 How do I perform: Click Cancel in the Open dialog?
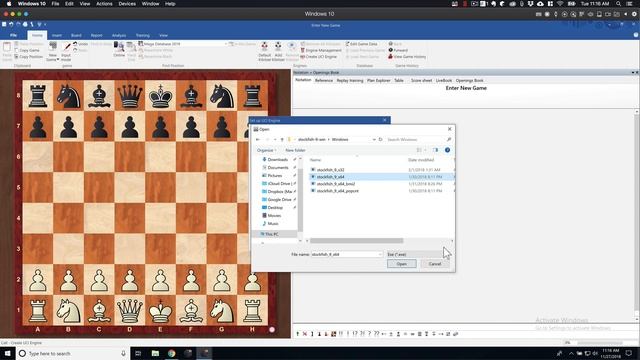tap(435, 264)
